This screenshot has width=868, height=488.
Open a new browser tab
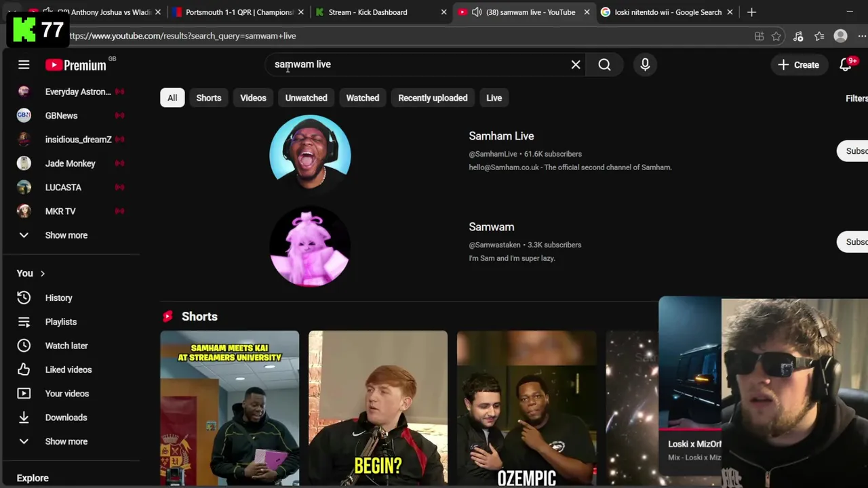(x=751, y=12)
